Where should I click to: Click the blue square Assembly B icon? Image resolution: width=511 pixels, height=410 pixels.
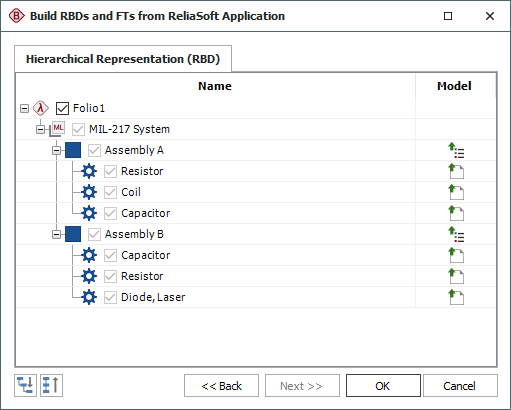pos(73,234)
